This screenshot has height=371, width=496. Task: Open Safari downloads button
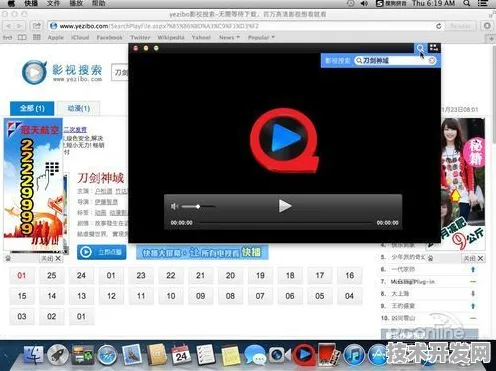click(487, 26)
